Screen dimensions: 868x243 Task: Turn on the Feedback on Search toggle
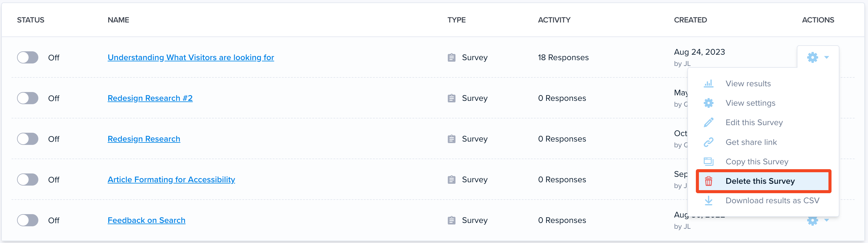click(28, 221)
